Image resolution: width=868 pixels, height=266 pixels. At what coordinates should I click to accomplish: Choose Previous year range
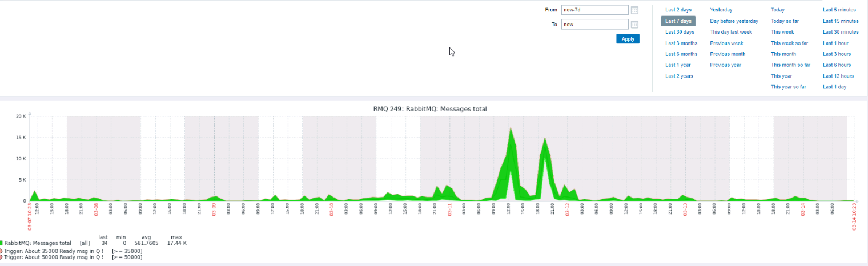tap(725, 65)
